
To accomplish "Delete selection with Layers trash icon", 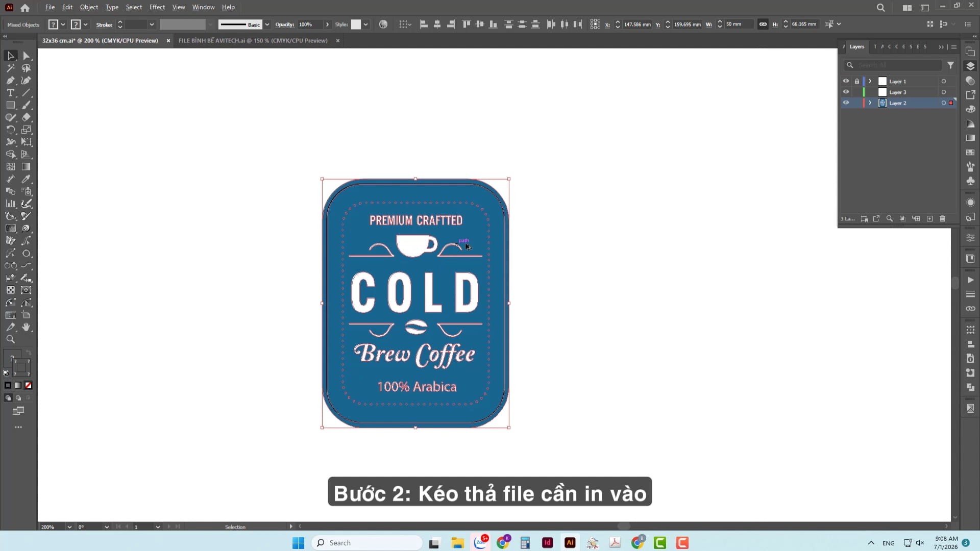I will pos(943,218).
